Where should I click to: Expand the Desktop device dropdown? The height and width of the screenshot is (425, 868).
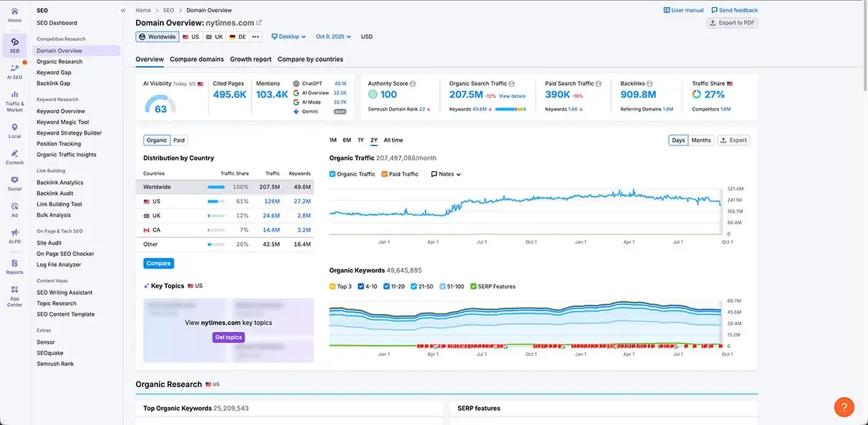click(x=288, y=37)
